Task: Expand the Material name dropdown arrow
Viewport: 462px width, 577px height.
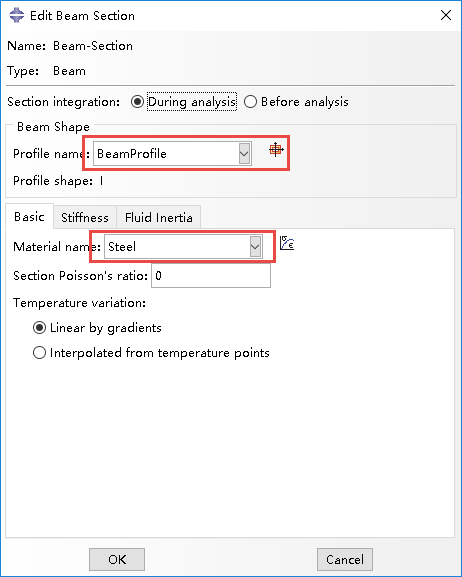Action: (x=255, y=247)
